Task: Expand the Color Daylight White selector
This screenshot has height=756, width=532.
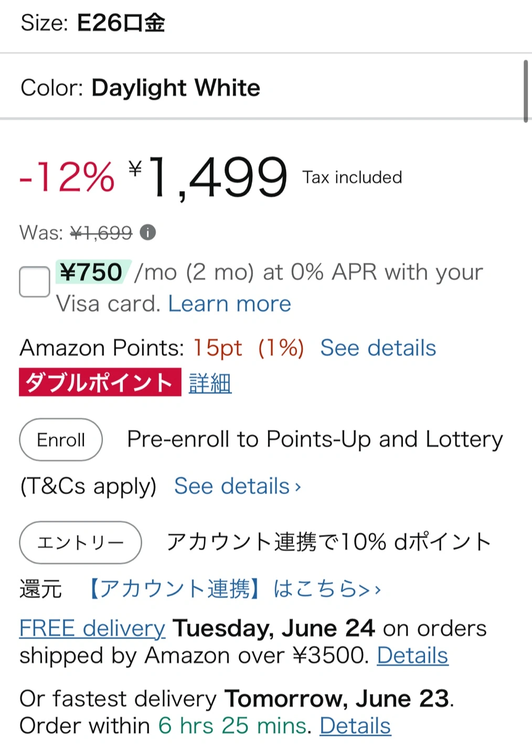Action: coord(140,88)
